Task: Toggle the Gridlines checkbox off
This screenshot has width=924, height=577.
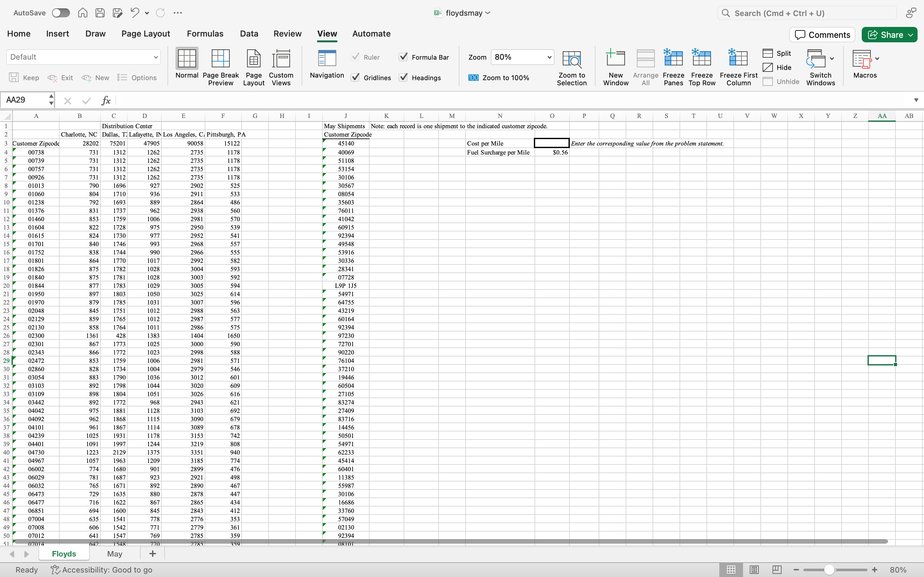Action: [x=355, y=78]
